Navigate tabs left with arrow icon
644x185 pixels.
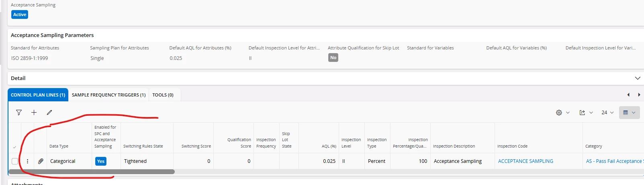(x=628, y=95)
